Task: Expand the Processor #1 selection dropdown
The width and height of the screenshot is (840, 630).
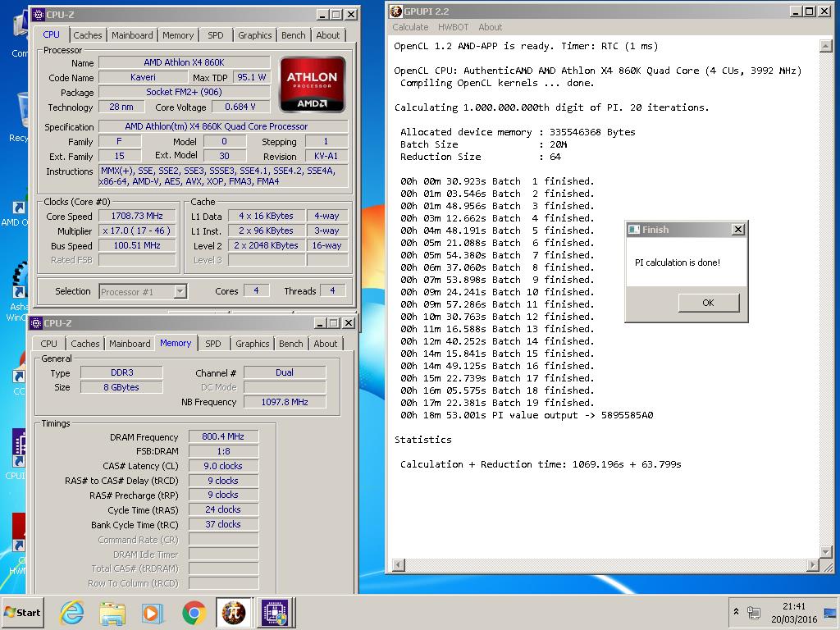Action: coord(180,291)
